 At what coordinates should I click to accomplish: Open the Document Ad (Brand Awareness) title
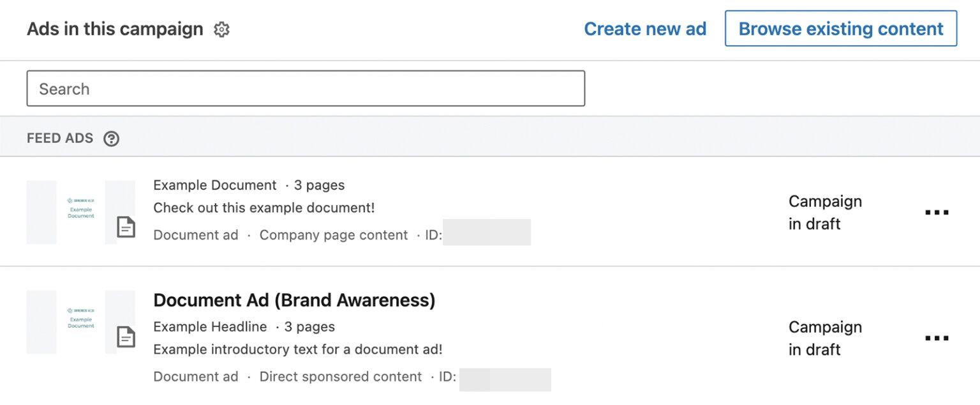point(293,300)
